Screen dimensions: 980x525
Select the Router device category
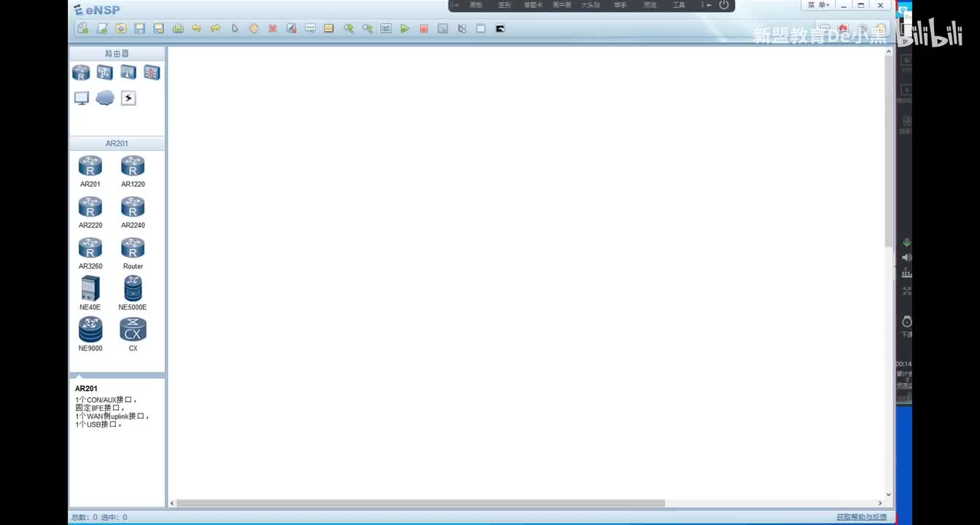pos(81,72)
